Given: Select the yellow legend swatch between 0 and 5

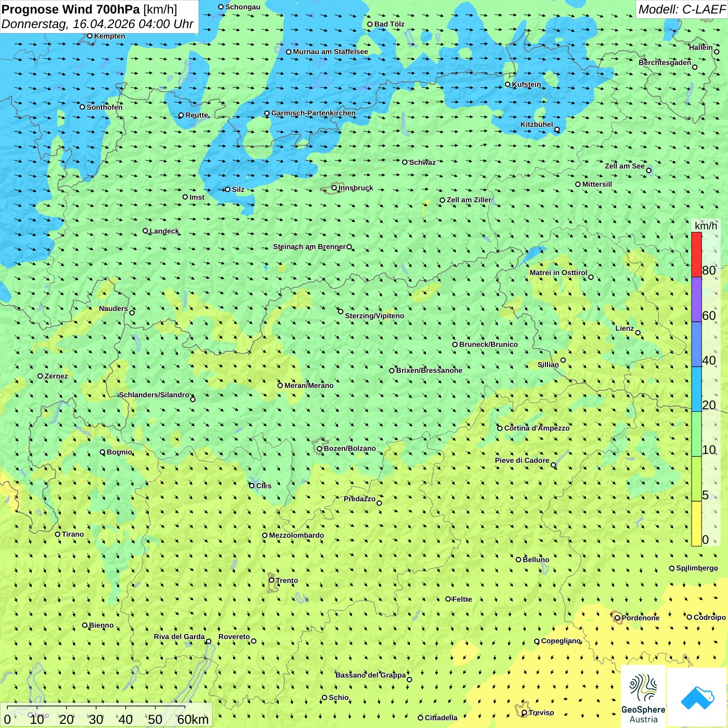Looking at the screenshot, I should coord(696,524).
